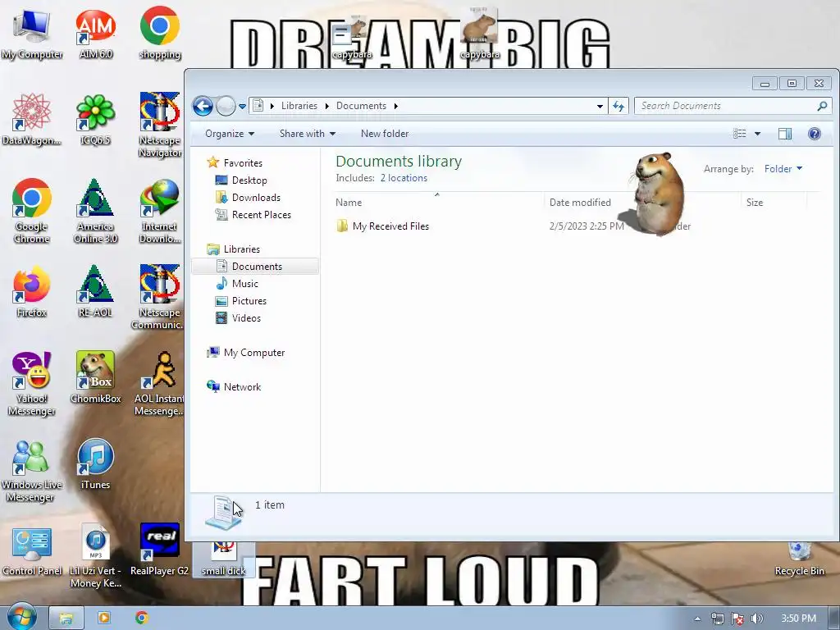Launch Google Chrome desktop shortcut
Viewport: 840px width, 630px height.
click(32, 211)
